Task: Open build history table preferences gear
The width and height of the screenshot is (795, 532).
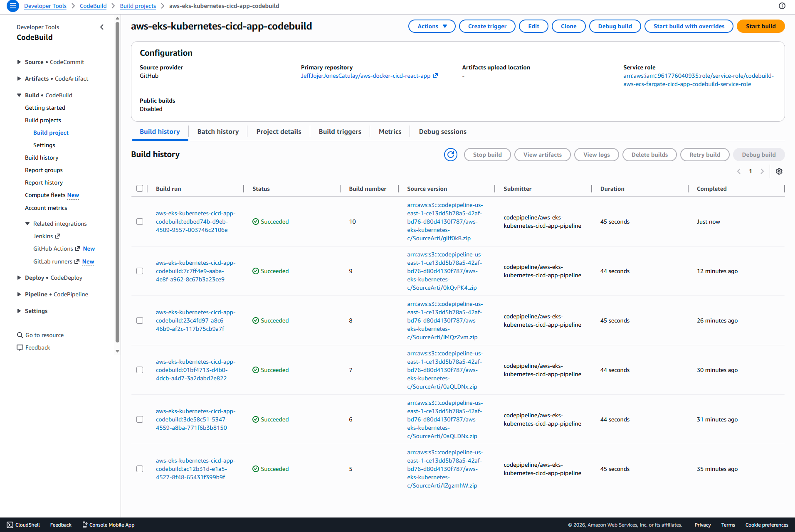Action: coord(779,171)
